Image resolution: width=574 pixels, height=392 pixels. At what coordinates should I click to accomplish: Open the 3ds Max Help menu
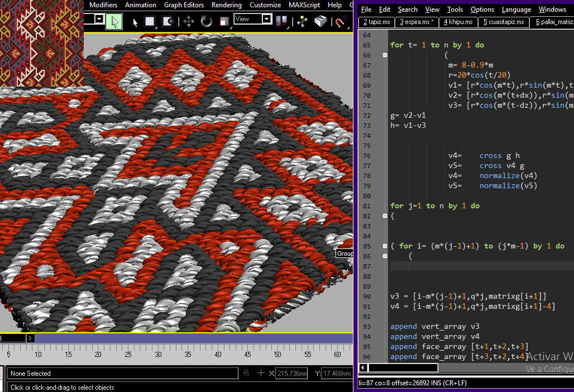[334, 5]
